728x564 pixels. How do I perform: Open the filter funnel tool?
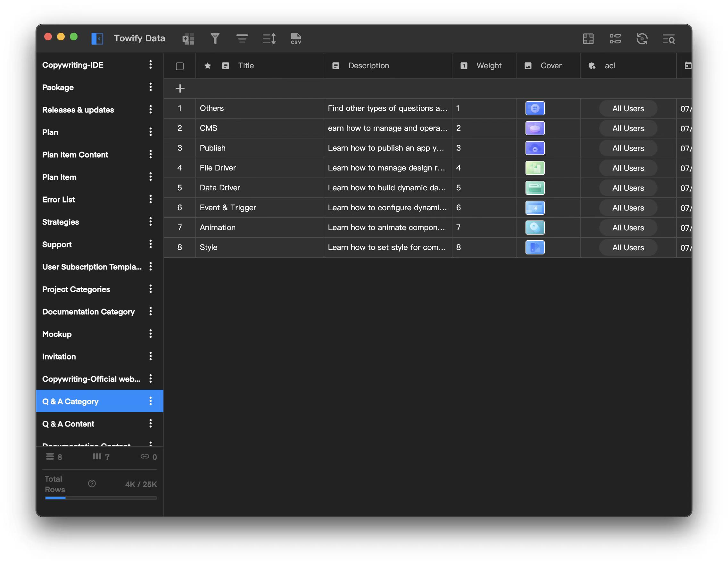pos(215,39)
